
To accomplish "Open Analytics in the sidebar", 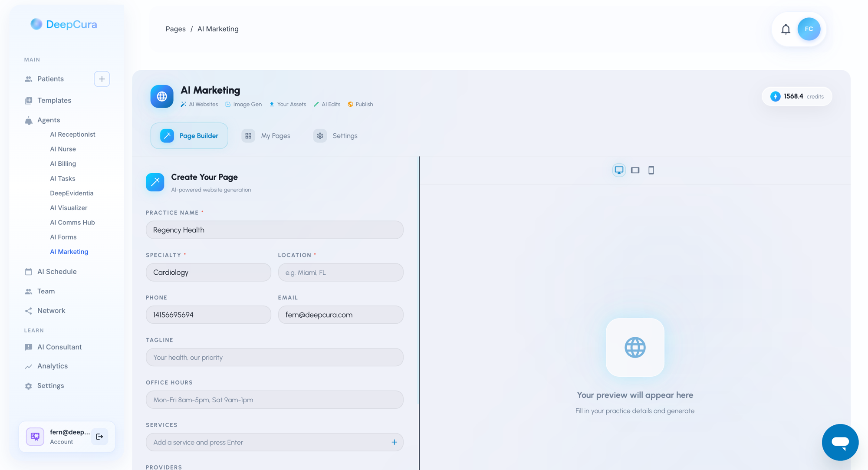I will point(53,366).
